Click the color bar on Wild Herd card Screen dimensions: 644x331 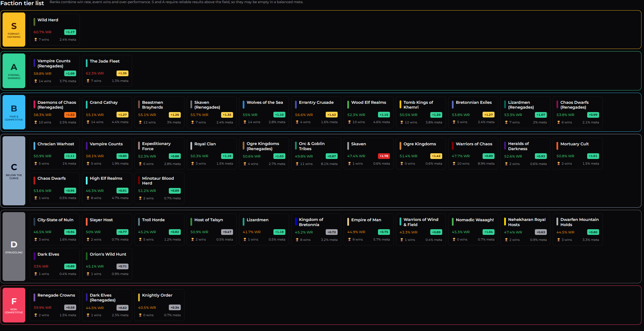point(34,22)
